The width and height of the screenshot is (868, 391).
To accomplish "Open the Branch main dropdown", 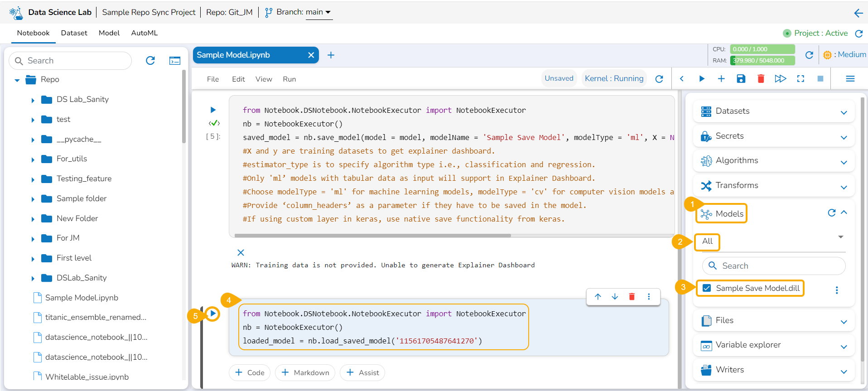I will (x=318, y=12).
